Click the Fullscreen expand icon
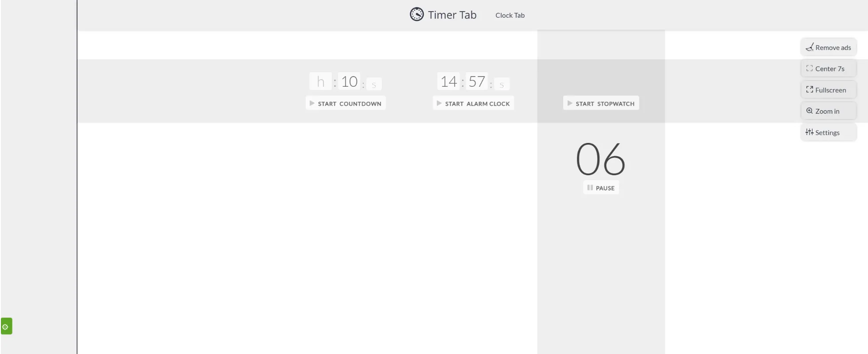The width and height of the screenshot is (868, 354). [x=810, y=90]
